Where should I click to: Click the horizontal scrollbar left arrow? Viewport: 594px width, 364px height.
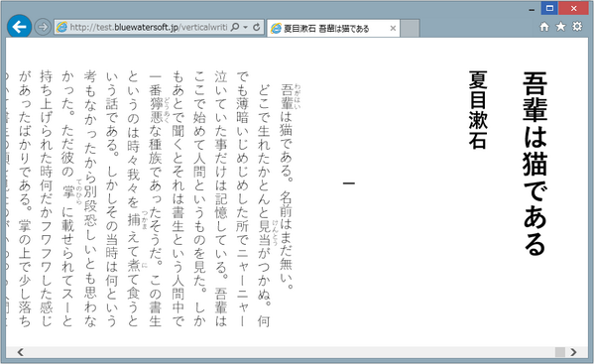point(21,352)
